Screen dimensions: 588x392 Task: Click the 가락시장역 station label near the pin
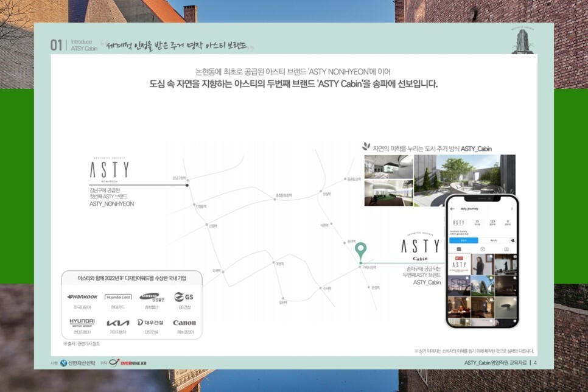tap(369, 267)
